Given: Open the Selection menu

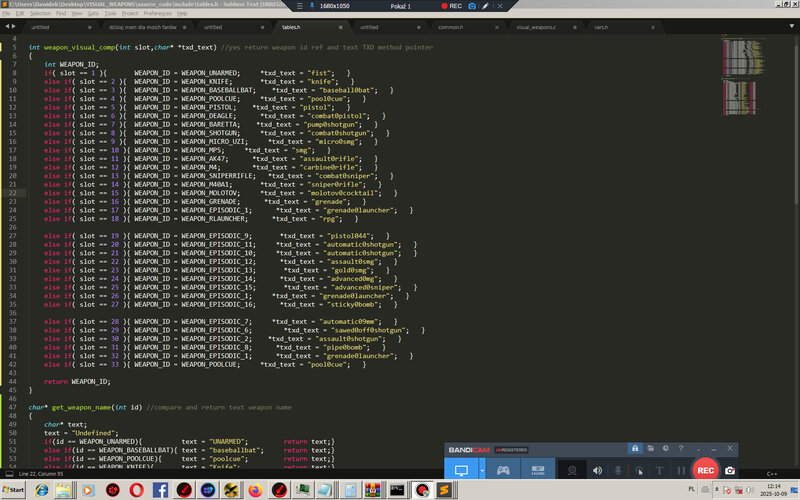Looking at the screenshot, I should click(x=40, y=14).
